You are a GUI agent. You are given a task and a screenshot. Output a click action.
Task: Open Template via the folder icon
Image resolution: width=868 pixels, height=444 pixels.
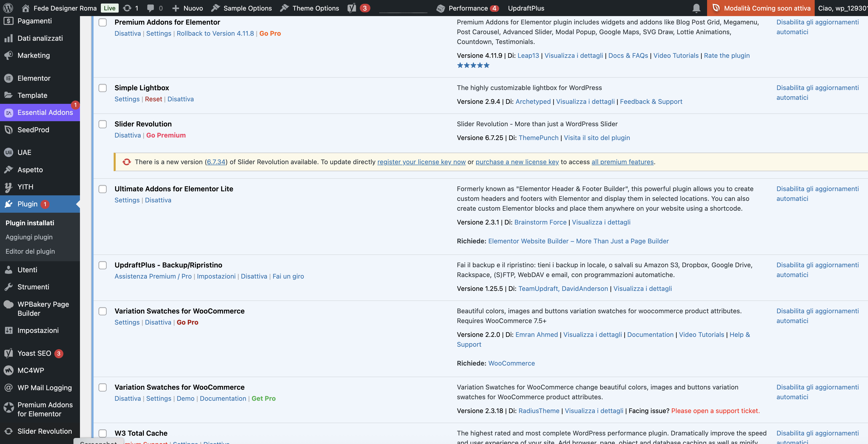click(9, 95)
